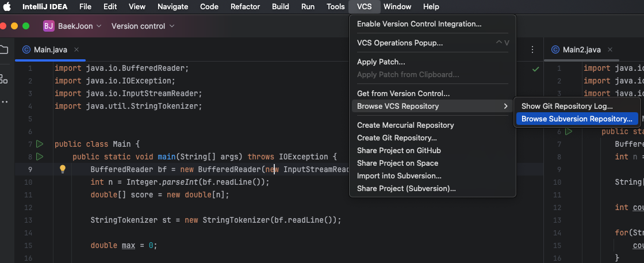Click the Apple menu icon
Viewport: 644px width, 263px height.
tap(7, 7)
